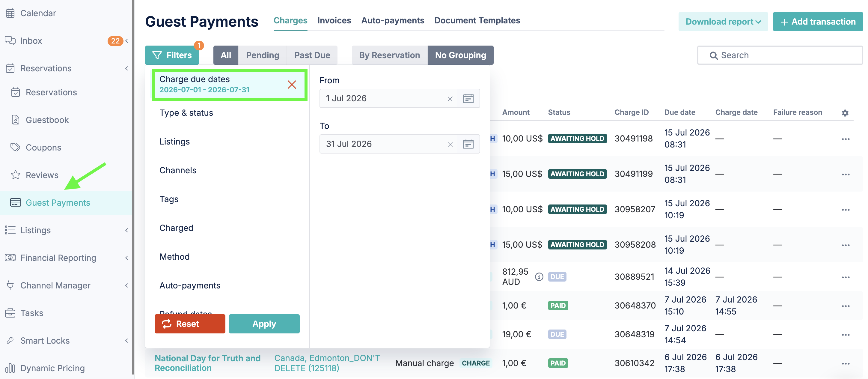Open table column settings gear
This screenshot has width=868, height=379.
[845, 113]
